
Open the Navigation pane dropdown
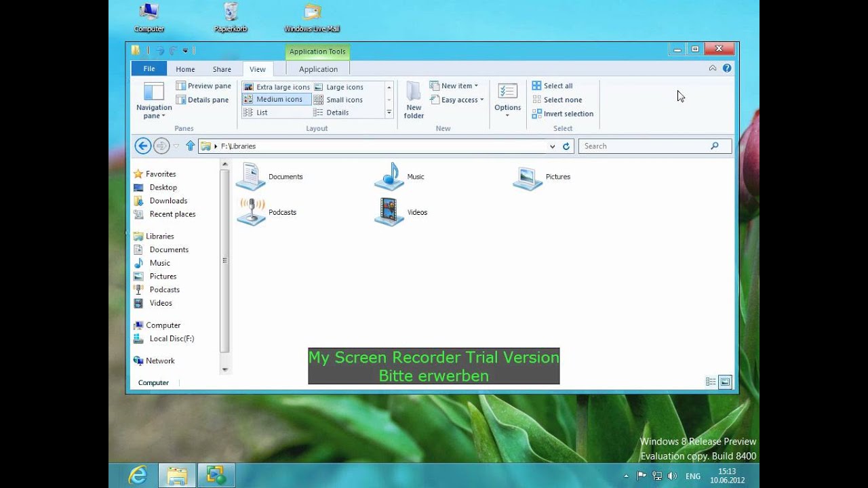[x=154, y=100]
